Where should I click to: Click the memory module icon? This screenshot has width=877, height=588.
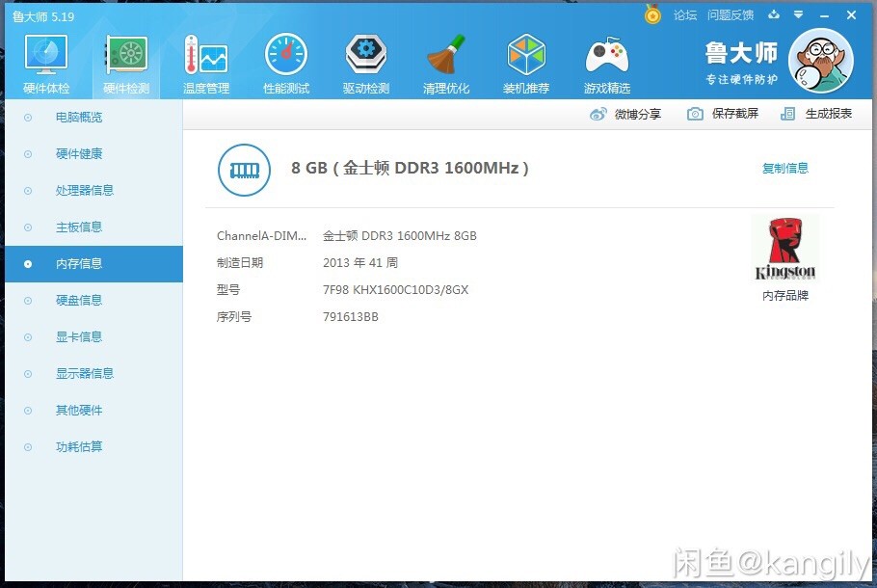click(244, 170)
